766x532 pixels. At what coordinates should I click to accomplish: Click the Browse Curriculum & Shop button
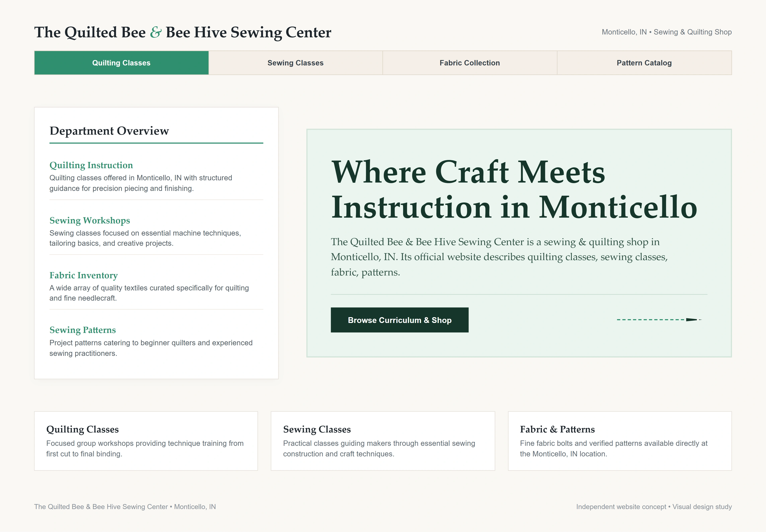coord(399,320)
